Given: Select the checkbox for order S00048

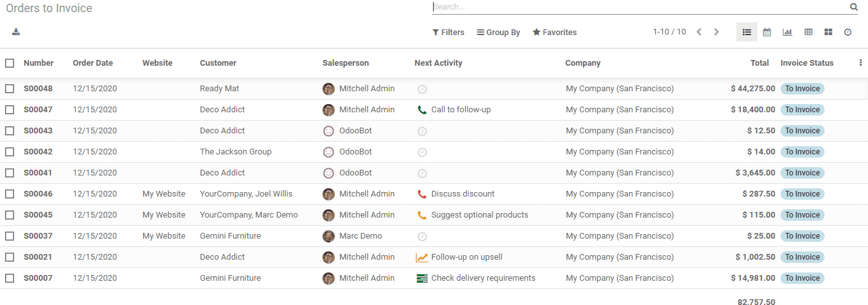Looking at the screenshot, I should tap(10, 89).
